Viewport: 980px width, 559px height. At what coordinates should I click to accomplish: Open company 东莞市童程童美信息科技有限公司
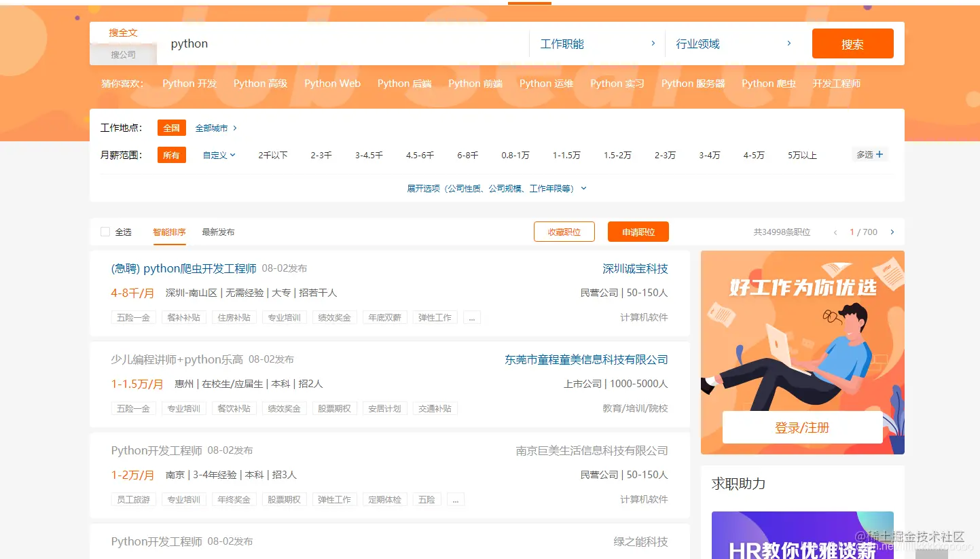pos(586,359)
